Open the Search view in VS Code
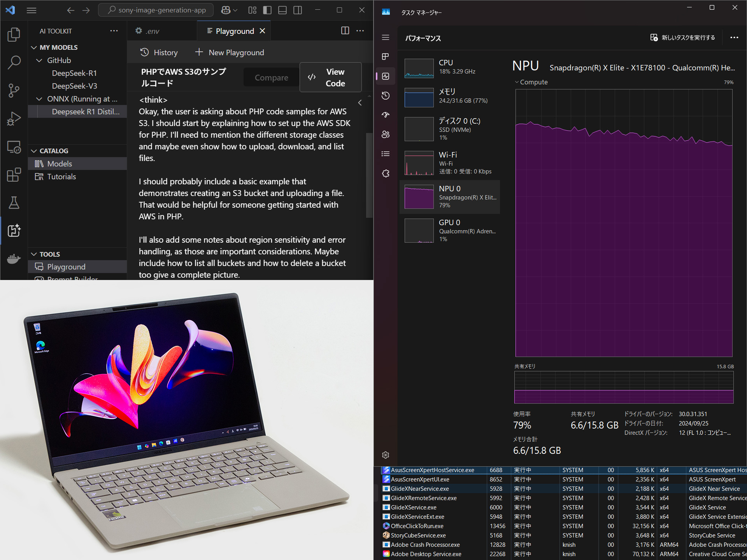 pos(14,62)
